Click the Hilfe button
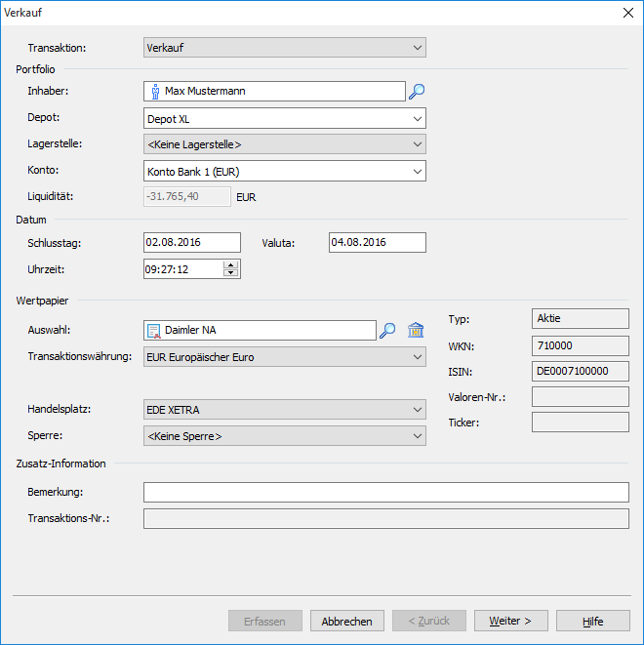 tap(592, 622)
